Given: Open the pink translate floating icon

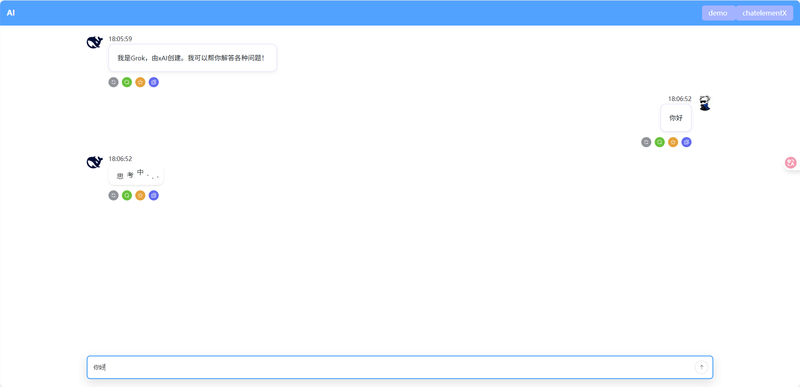Looking at the screenshot, I should (791, 163).
